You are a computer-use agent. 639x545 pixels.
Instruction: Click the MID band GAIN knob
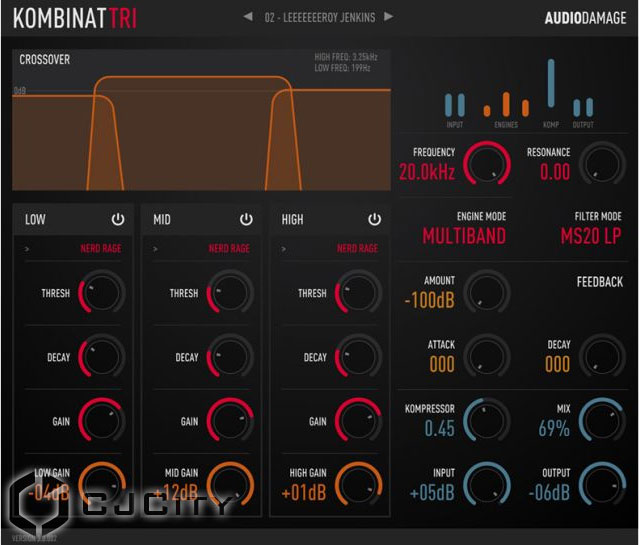tap(230, 420)
